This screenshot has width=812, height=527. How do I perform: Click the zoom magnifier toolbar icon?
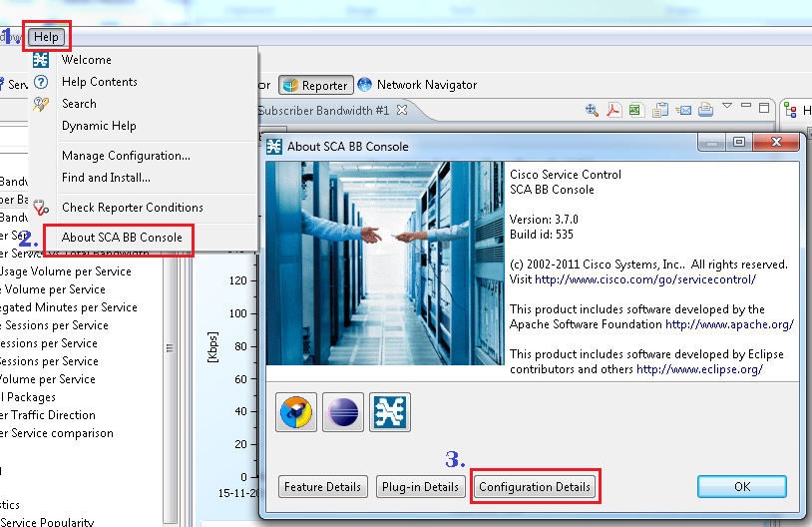point(592,110)
